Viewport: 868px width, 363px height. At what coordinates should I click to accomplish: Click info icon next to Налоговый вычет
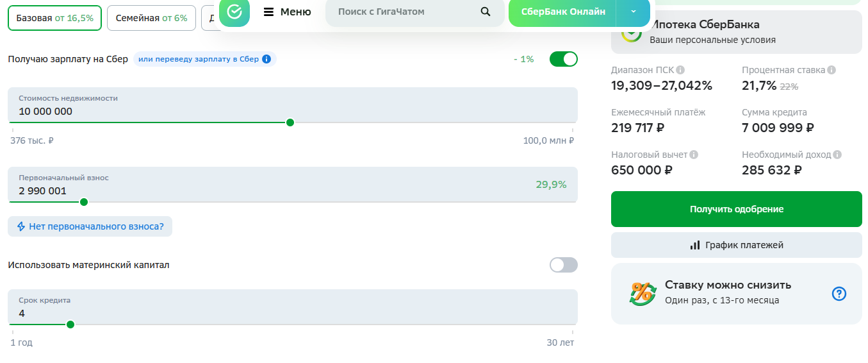point(694,155)
